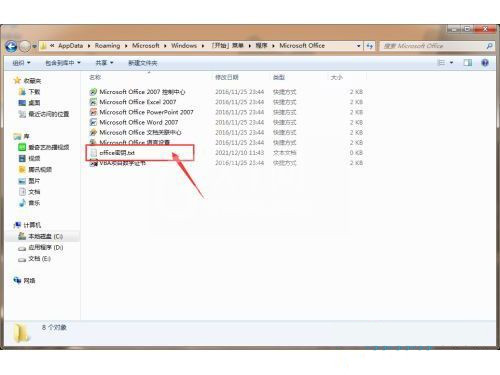
Task: Navigate to Windows in the address bar
Action: 184,46
